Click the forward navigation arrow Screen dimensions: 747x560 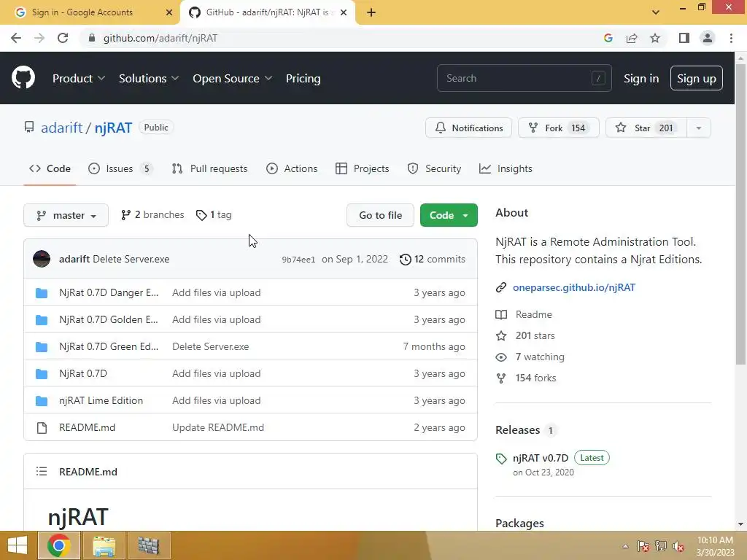pos(39,38)
